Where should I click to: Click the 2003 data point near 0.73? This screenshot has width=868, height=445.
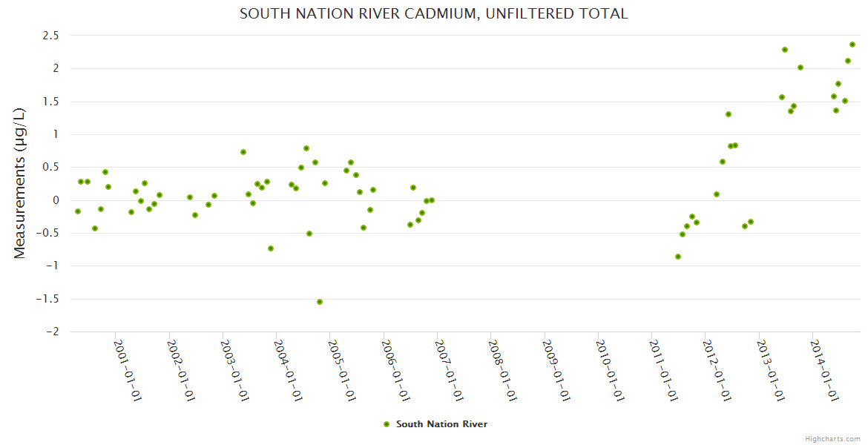(243, 152)
